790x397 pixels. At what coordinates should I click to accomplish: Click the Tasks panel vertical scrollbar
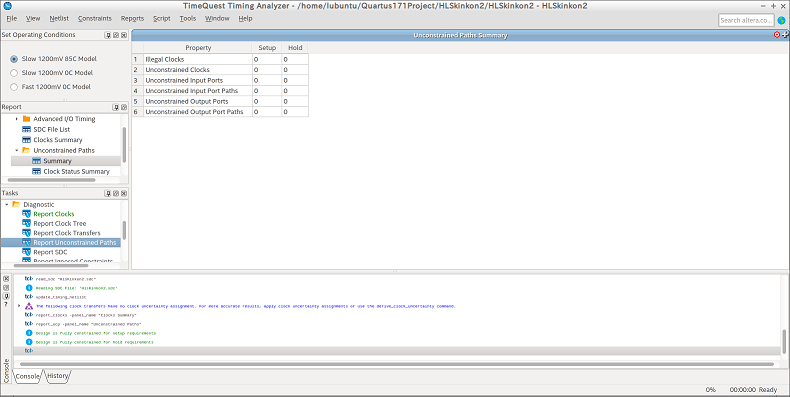[x=124, y=230]
